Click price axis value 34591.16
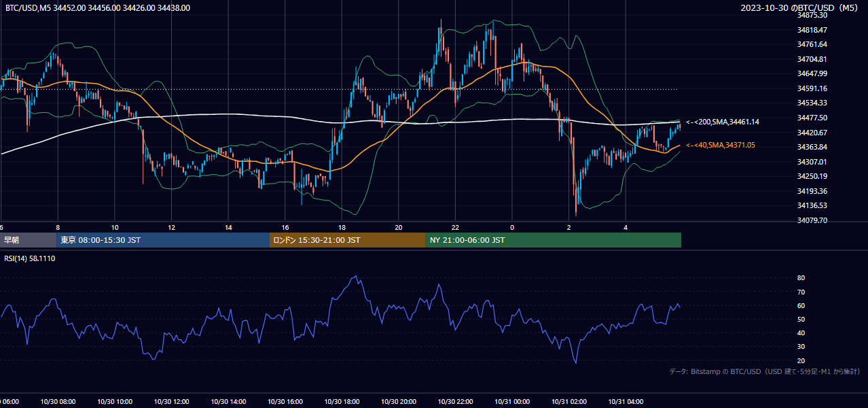Viewport: 868px width, 408px height. [812, 88]
